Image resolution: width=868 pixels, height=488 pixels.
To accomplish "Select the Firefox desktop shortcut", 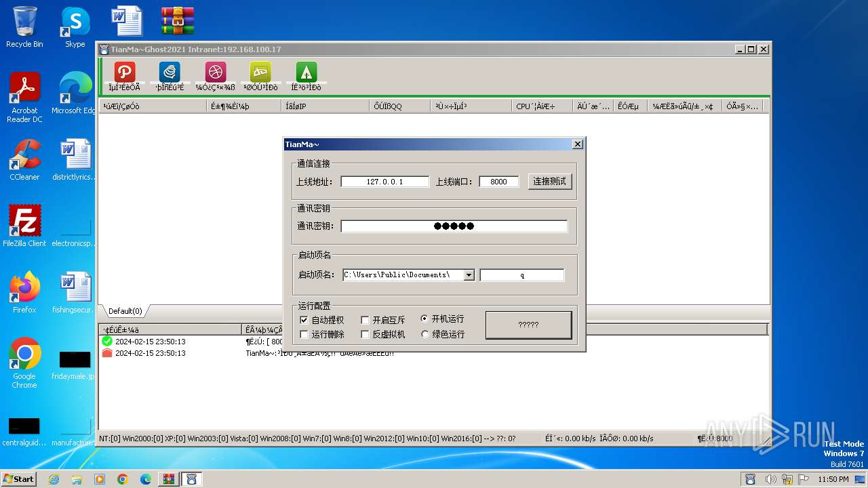I will 24,292.
